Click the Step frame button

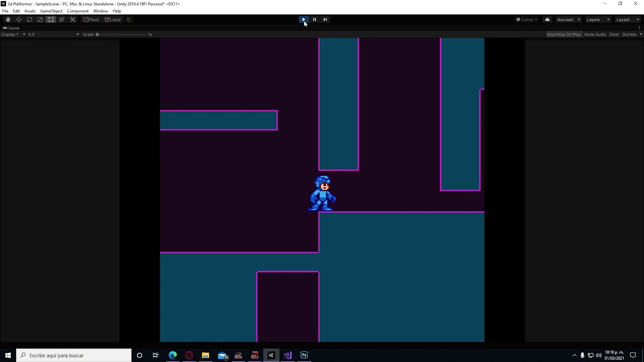325,20
